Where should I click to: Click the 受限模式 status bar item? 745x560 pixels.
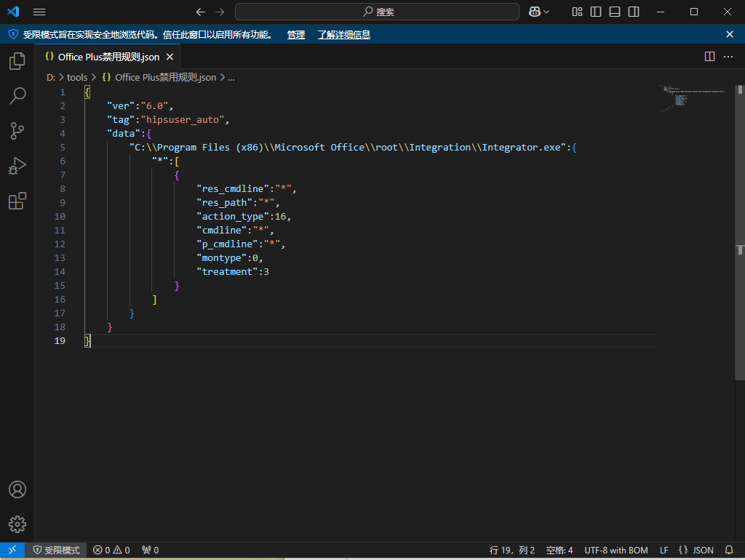click(x=56, y=550)
